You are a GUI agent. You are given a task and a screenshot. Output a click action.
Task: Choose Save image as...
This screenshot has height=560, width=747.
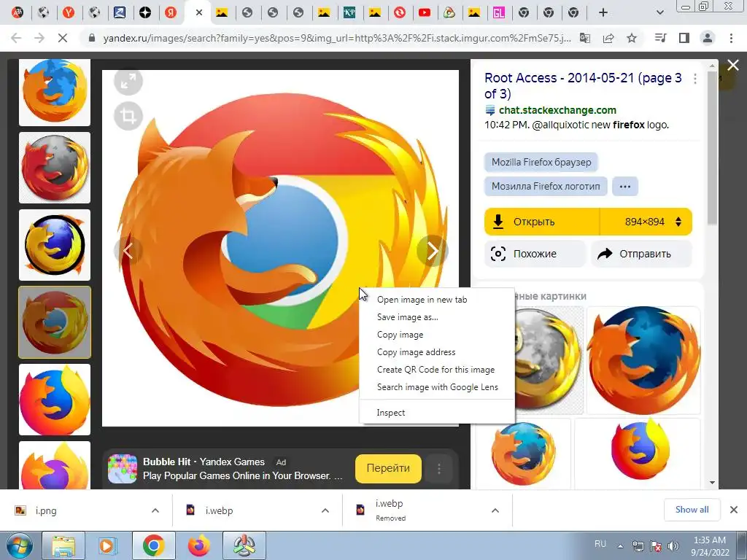(x=437, y=317)
